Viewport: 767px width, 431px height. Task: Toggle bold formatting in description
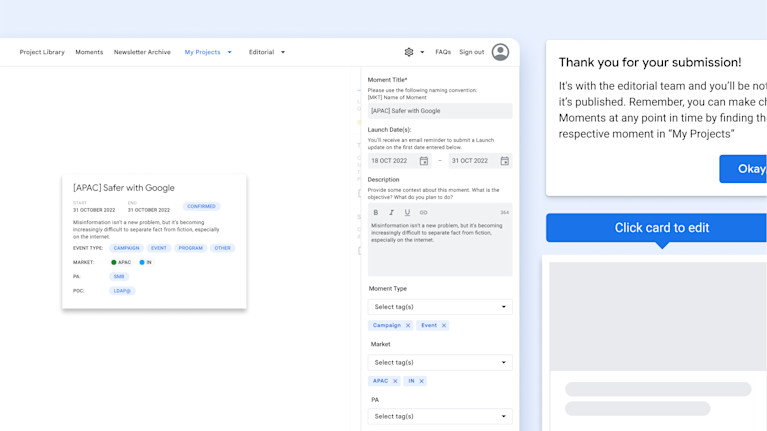point(376,212)
